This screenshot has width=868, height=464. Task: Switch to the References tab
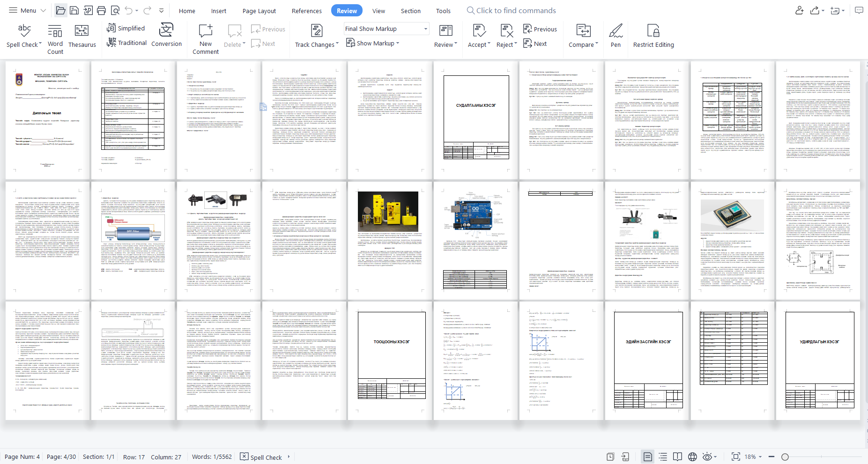306,11
